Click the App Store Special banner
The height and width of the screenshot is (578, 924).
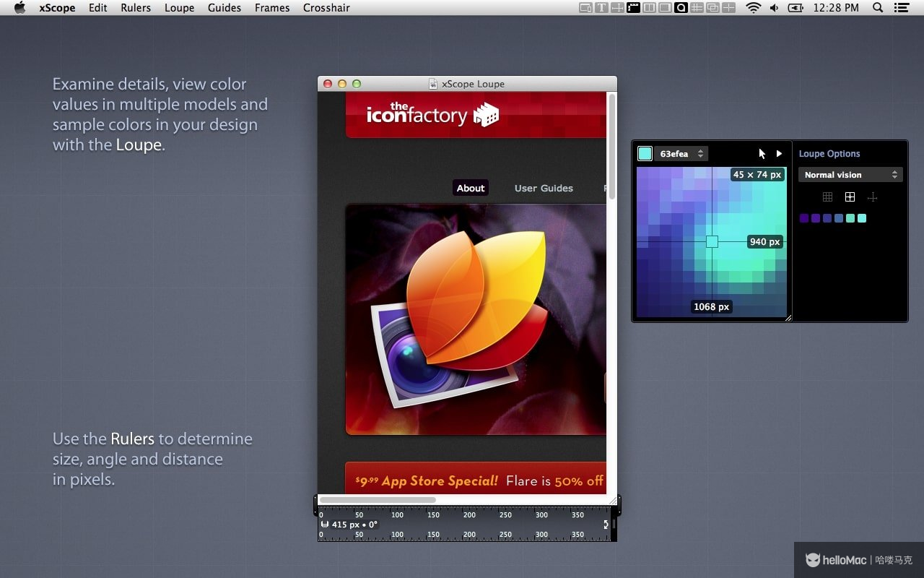(x=476, y=478)
